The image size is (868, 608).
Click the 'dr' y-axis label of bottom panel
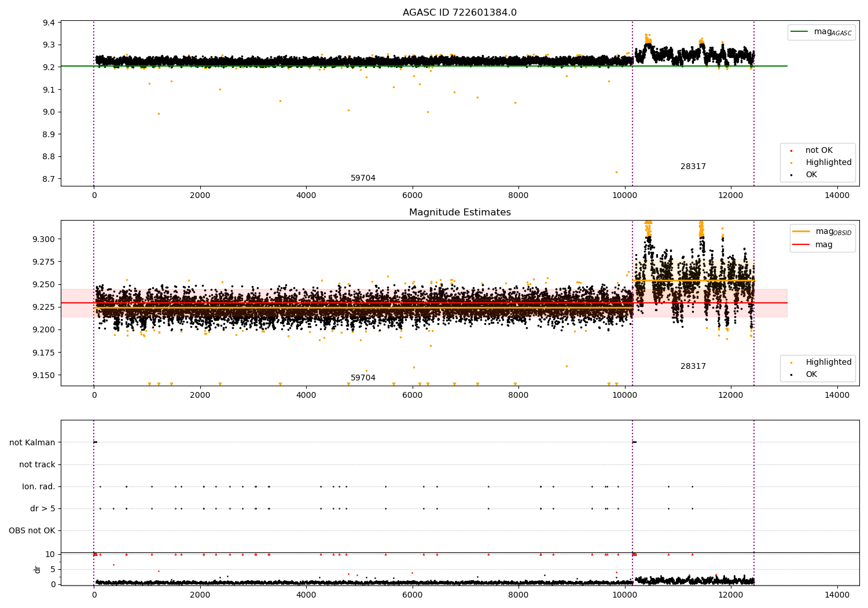38,569
